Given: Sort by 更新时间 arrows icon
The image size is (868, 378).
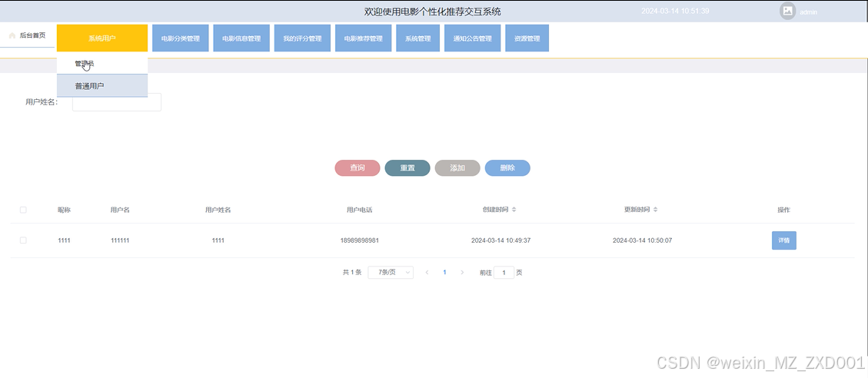Looking at the screenshot, I should [x=656, y=210].
